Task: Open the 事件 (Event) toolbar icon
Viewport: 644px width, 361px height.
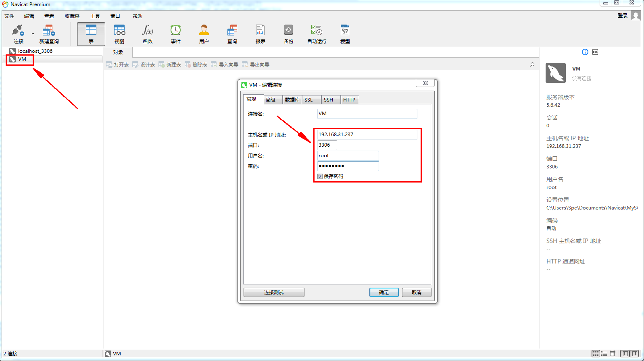Action: point(176,34)
